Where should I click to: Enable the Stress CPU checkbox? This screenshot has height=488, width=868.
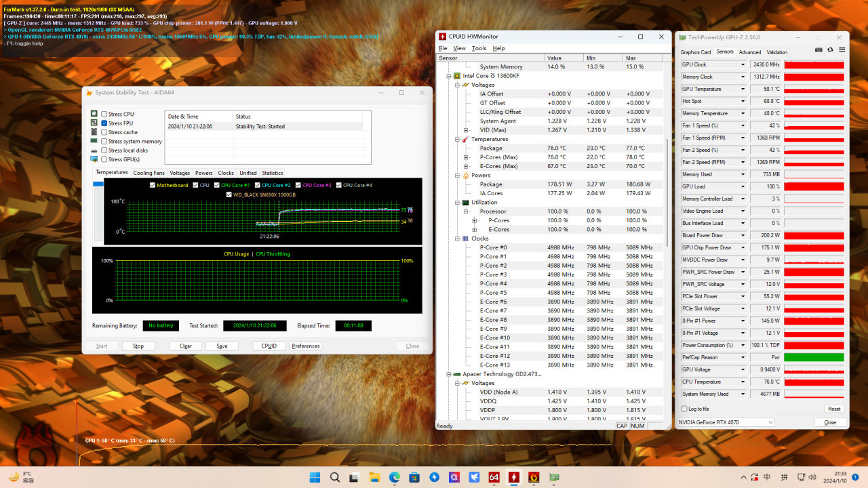point(104,114)
